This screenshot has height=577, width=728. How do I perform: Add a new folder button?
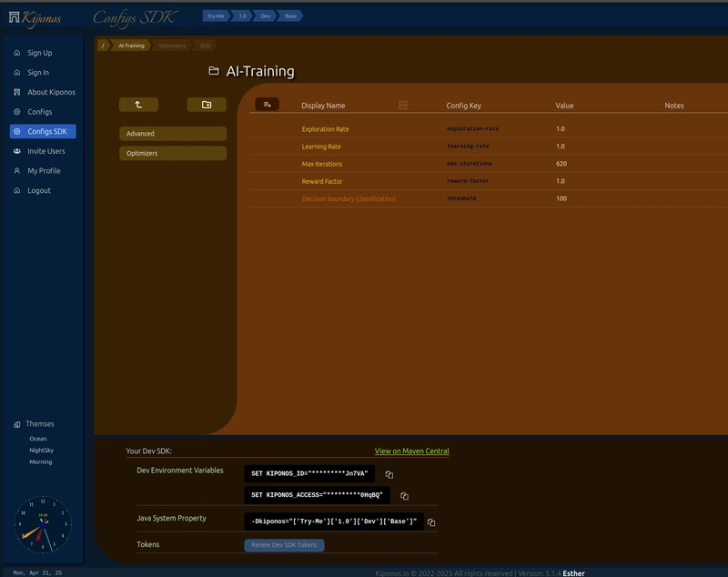pyautogui.click(x=207, y=105)
